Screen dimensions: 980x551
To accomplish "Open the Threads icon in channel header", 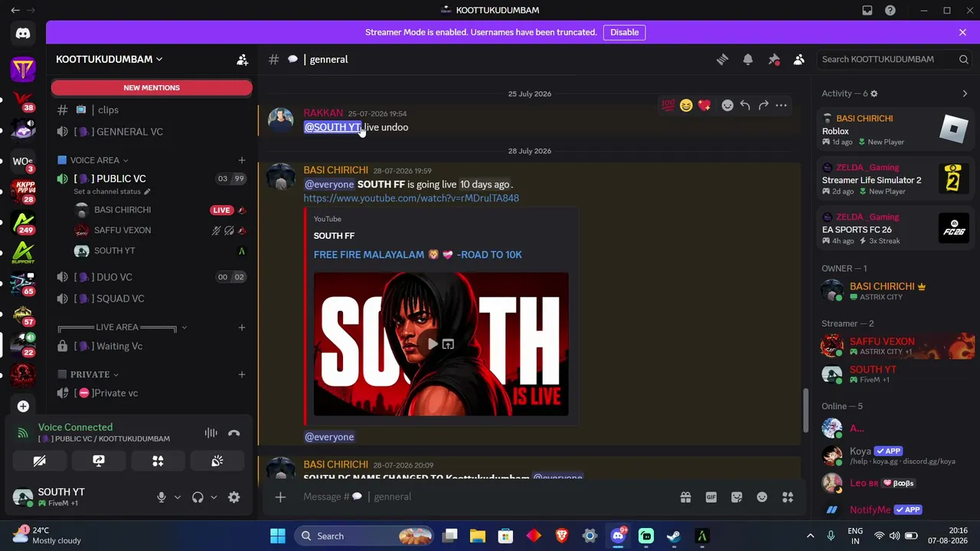I will 722,60.
